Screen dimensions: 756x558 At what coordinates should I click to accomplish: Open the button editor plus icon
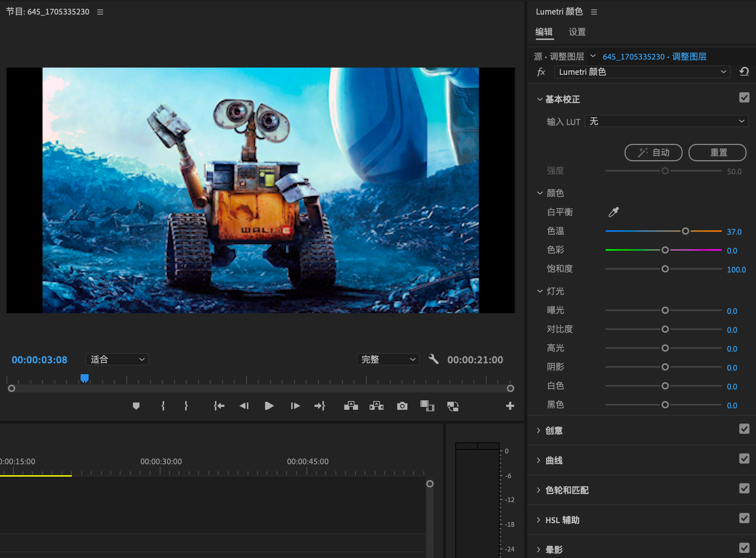pyautogui.click(x=510, y=406)
